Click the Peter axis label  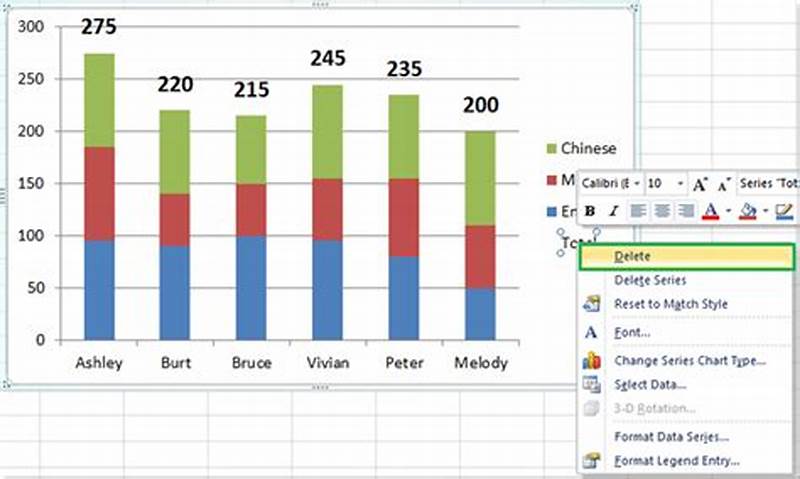(404, 363)
